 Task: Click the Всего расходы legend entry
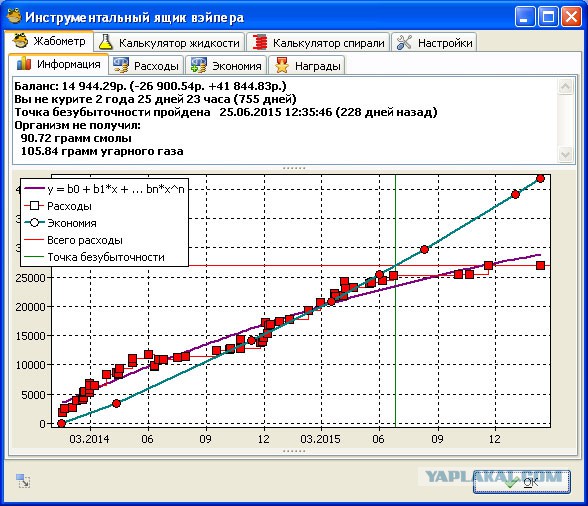(x=74, y=240)
